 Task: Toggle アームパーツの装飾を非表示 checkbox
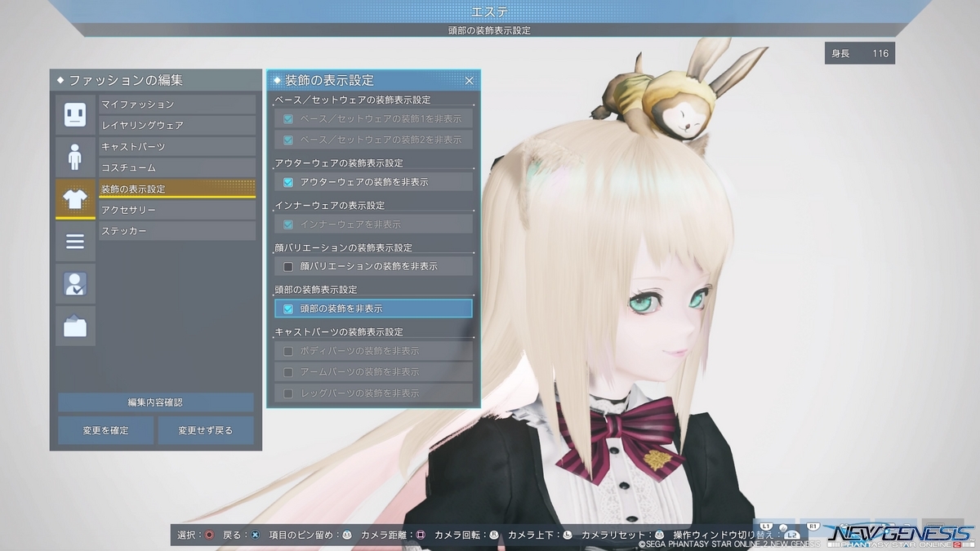(x=287, y=372)
